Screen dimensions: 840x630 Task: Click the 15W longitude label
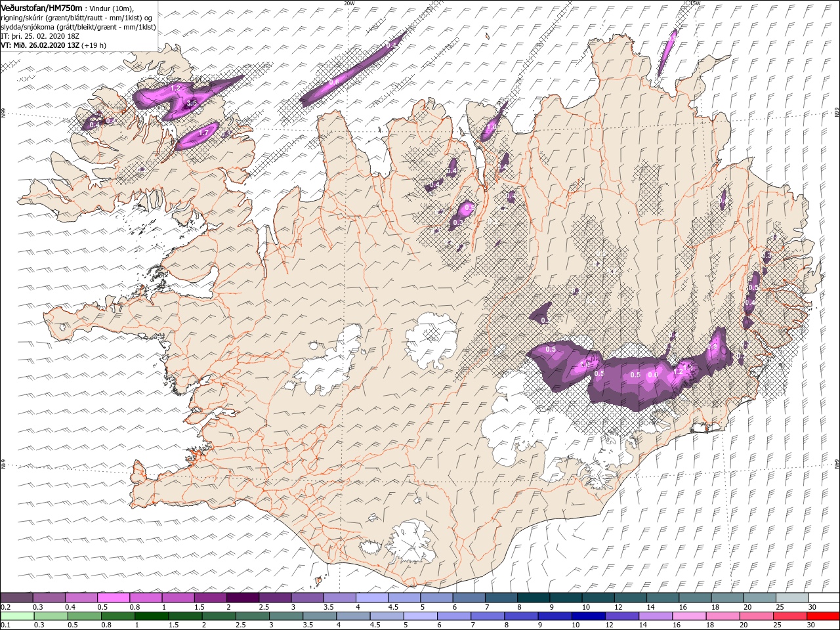695,3
